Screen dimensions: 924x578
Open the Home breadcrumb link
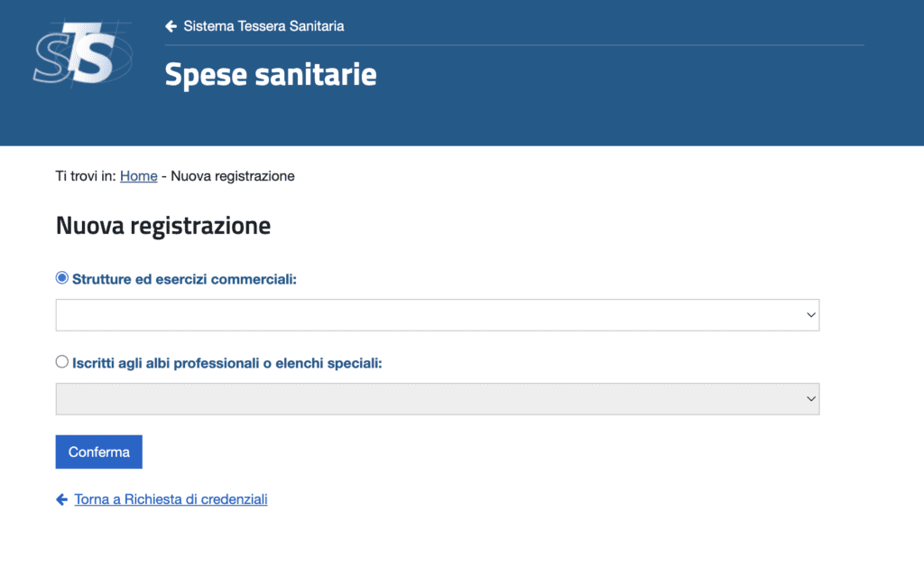(x=138, y=175)
